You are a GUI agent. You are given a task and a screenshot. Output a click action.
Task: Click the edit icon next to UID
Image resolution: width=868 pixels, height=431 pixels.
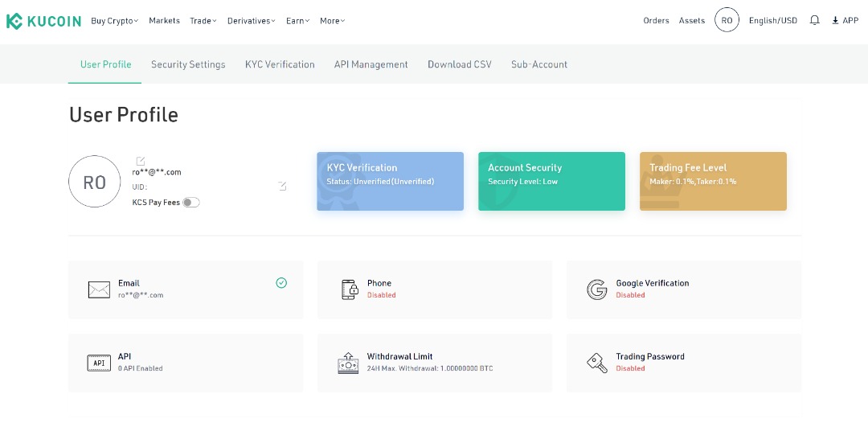(x=282, y=187)
